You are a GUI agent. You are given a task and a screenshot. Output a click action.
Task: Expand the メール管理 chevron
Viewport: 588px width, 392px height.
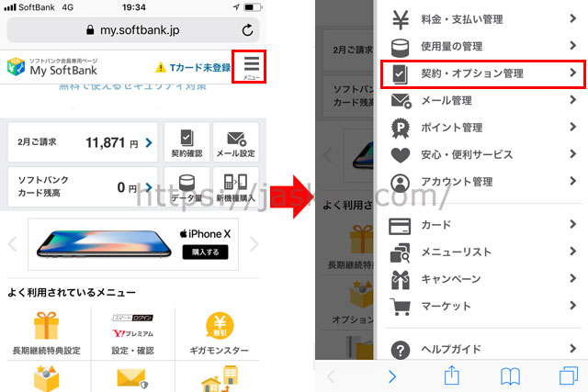(x=572, y=100)
